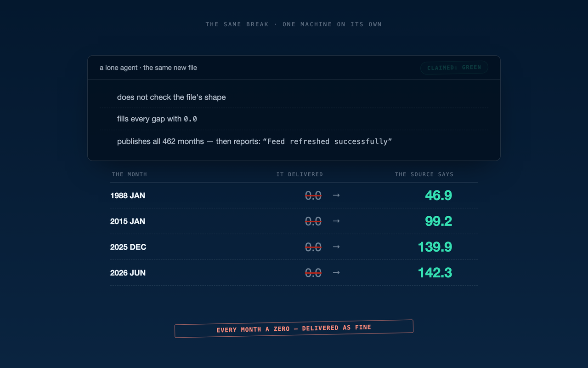The image size is (588, 368).
Task: Click 'a lone agent · the same new file' title
Action: [x=148, y=68]
